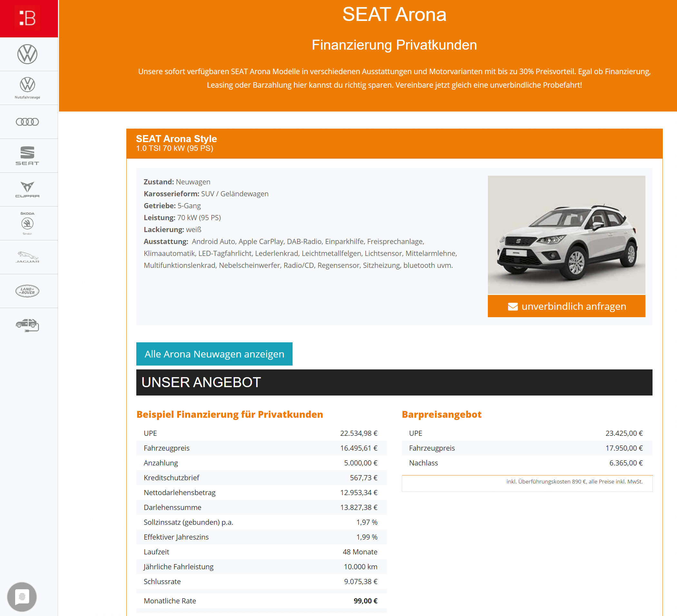Click the Laufzeit value 48 Monate
Viewport: 677px width, 616px height.
pyautogui.click(x=360, y=551)
